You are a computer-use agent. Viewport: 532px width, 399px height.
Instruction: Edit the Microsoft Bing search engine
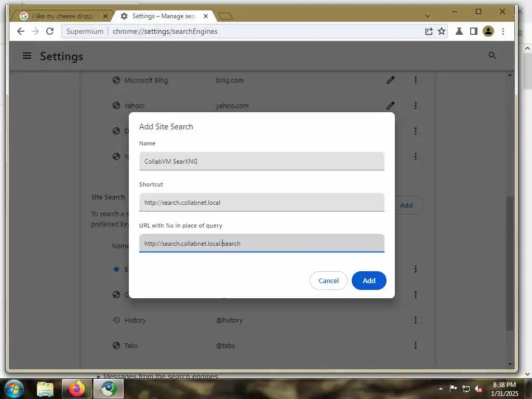tap(391, 80)
